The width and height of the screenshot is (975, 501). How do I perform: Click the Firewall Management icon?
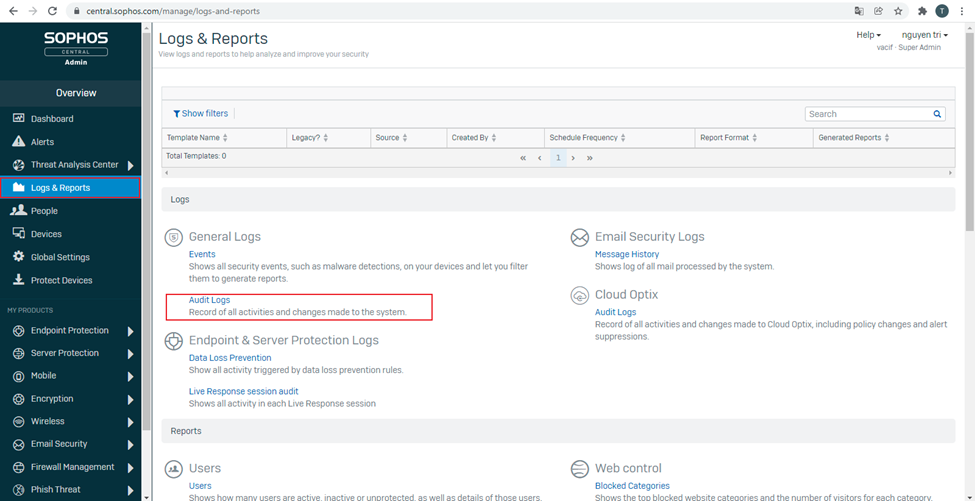click(x=19, y=467)
